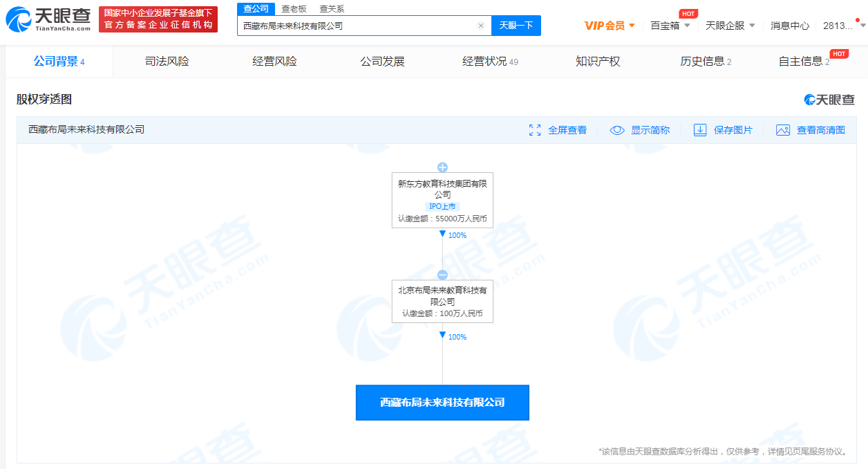Viewport: 868px width, 469px height.
Task: Select the 查关系 search tab
Action: click(x=332, y=8)
